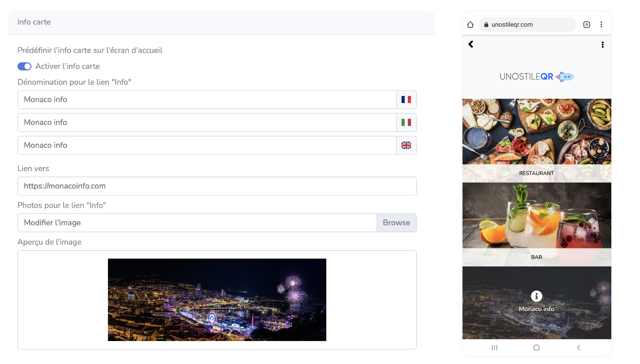Click the Monaco fireworks image preview

pos(217,299)
